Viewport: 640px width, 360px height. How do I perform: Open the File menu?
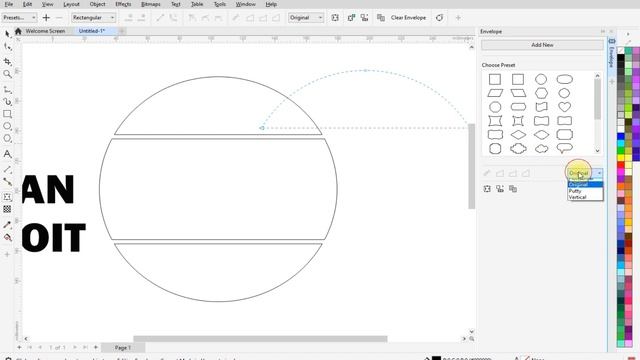click(9, 4)
